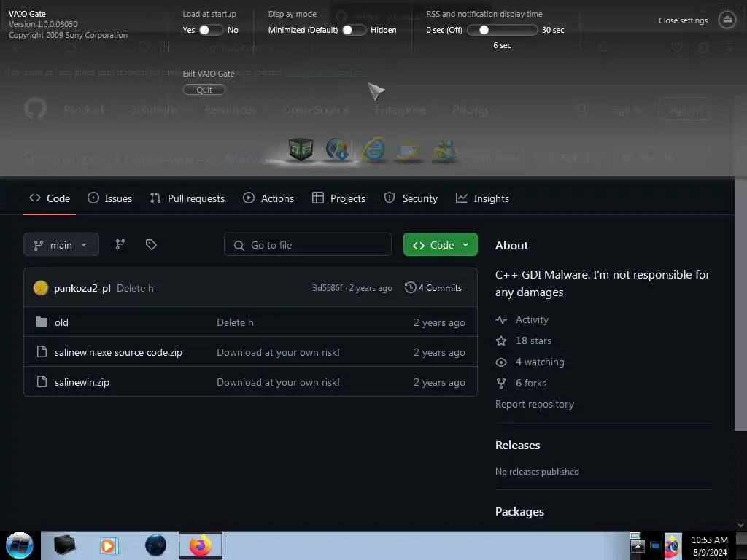747x560 pixels.
Task: Click the Releases heading
Action: [x=517, y=446]
